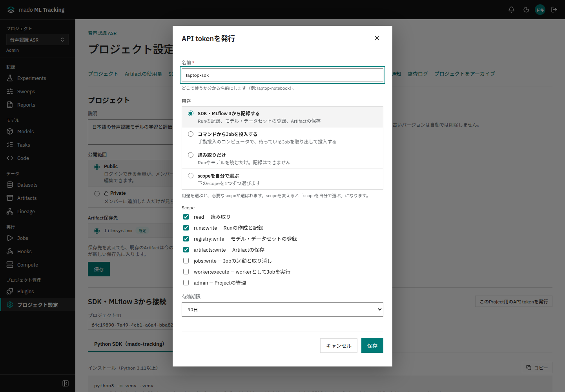Open the 音声認識 ASR project selector

pyautogui.click(x=37, y=40)
